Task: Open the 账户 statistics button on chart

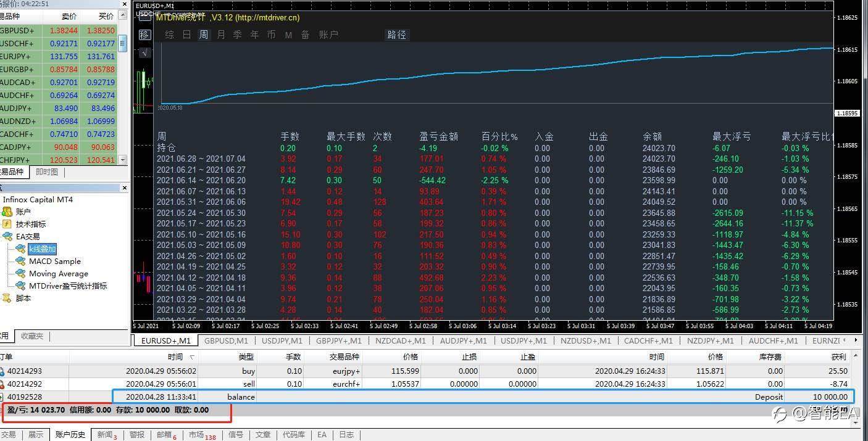Action: coord(328,35)
